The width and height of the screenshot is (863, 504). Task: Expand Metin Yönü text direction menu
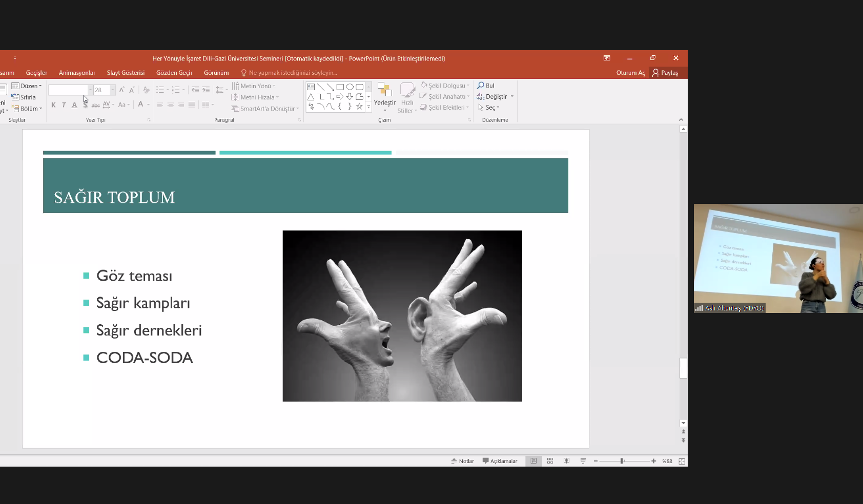[x=254, y=86]
